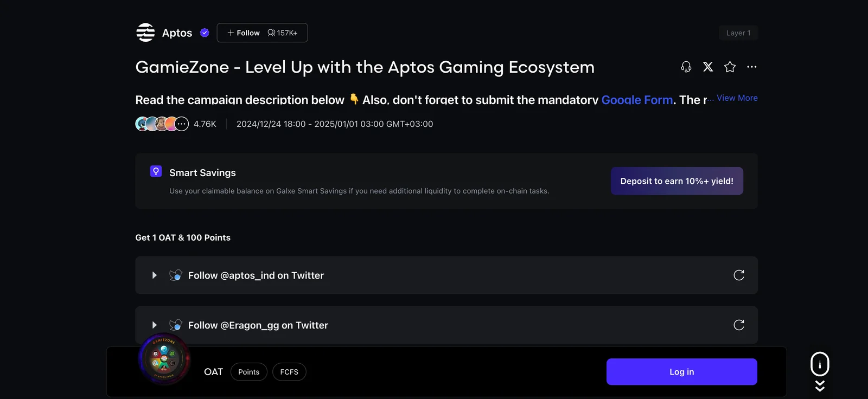This screenshot has height=399, width=868.
Task: Open the GamieZone OAT badge thumbnail
Action: tap(164, 359)
